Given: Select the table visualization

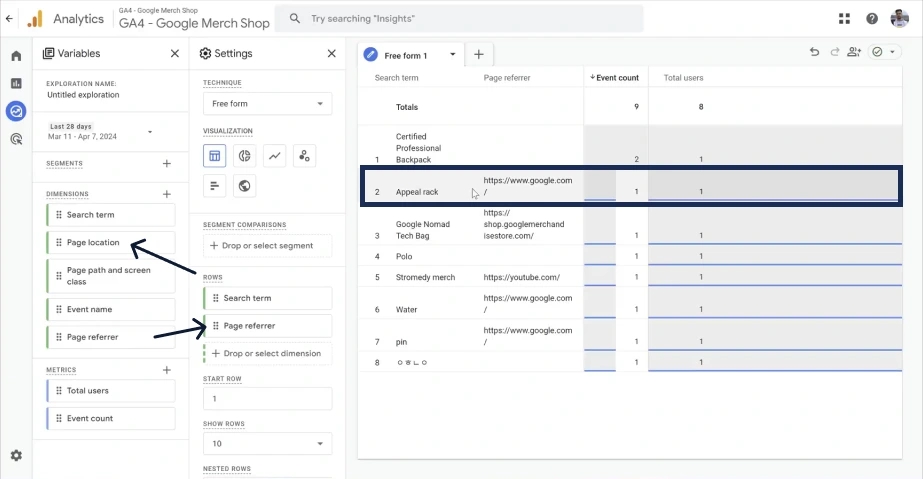Looking at the screenshot, I should tap(214, 156).
